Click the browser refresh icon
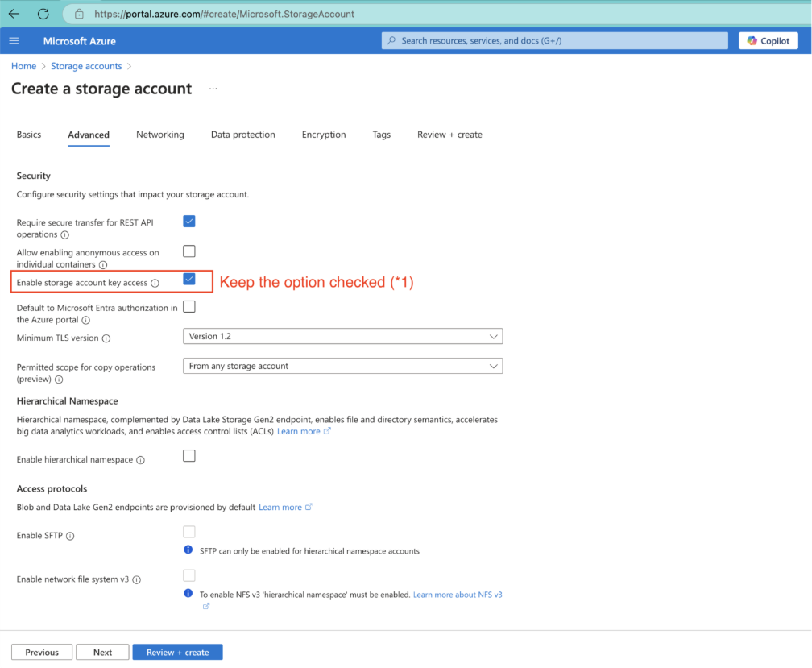 43,13
